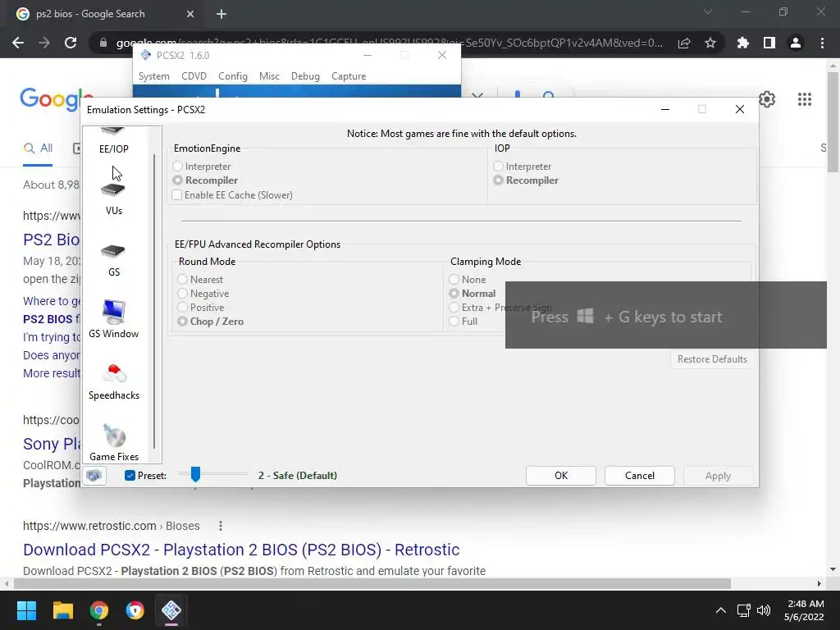Enable EE Cache (Slower) checkbox
The height and width of the screenshot is (630, 840).
[232, 195]
